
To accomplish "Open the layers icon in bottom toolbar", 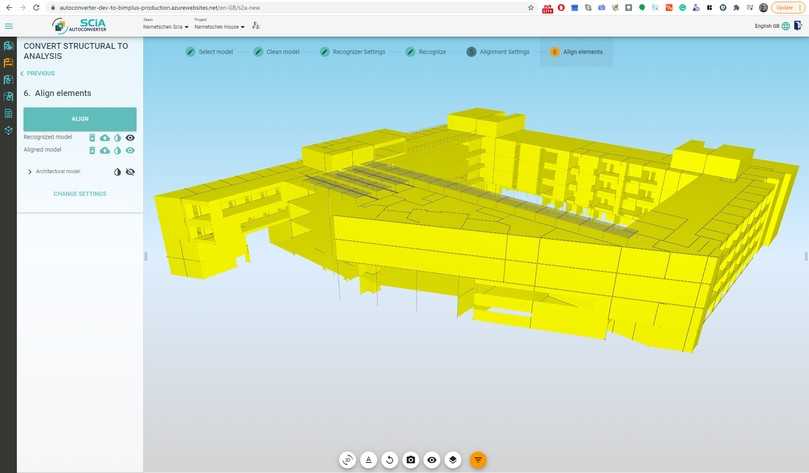I will (453, 460).
